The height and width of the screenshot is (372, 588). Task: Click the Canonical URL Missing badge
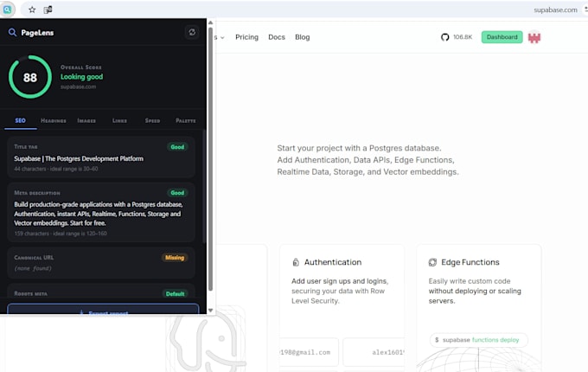pos(175,258)
